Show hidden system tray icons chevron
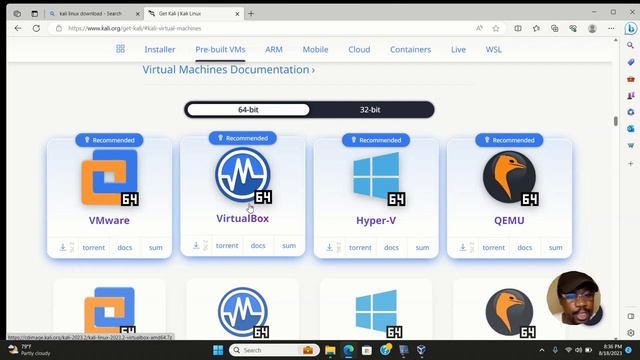 click(542, 350)
